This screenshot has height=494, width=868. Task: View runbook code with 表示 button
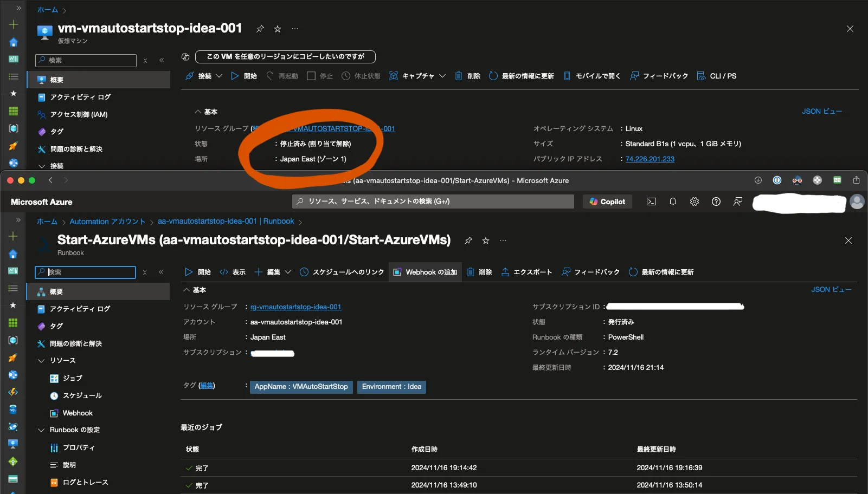coord(233,272)
